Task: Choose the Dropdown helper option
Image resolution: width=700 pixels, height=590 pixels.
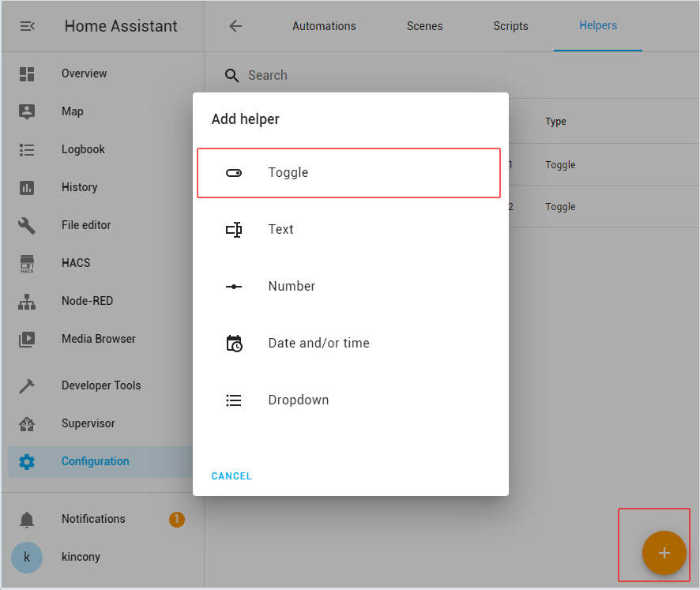Action: [x=348, y=400]
